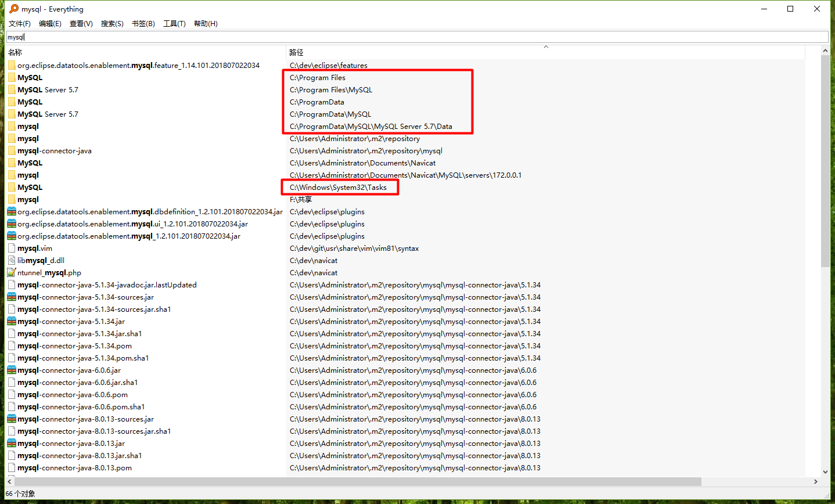Viewport: 835px width, 504px height.
Task: Open the 工具(T) menu
Action: coord(174,23)
